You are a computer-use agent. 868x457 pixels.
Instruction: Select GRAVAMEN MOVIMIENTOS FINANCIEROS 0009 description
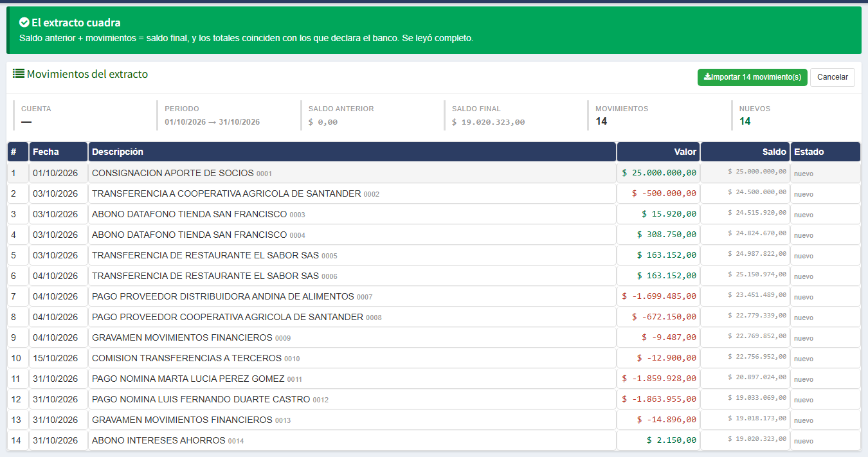point(182,337)
